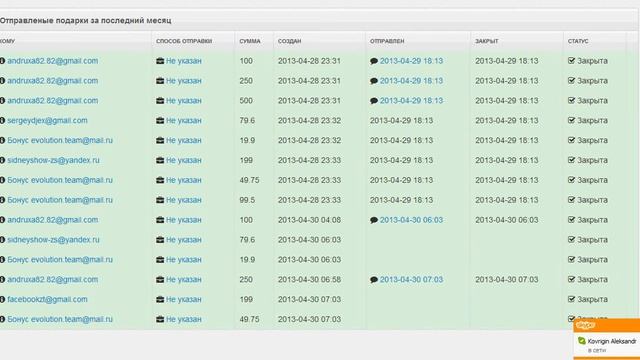The image size is (640, 360).
Task: Click created date 2013-04-30 06:58
Action: click(309, 280)
